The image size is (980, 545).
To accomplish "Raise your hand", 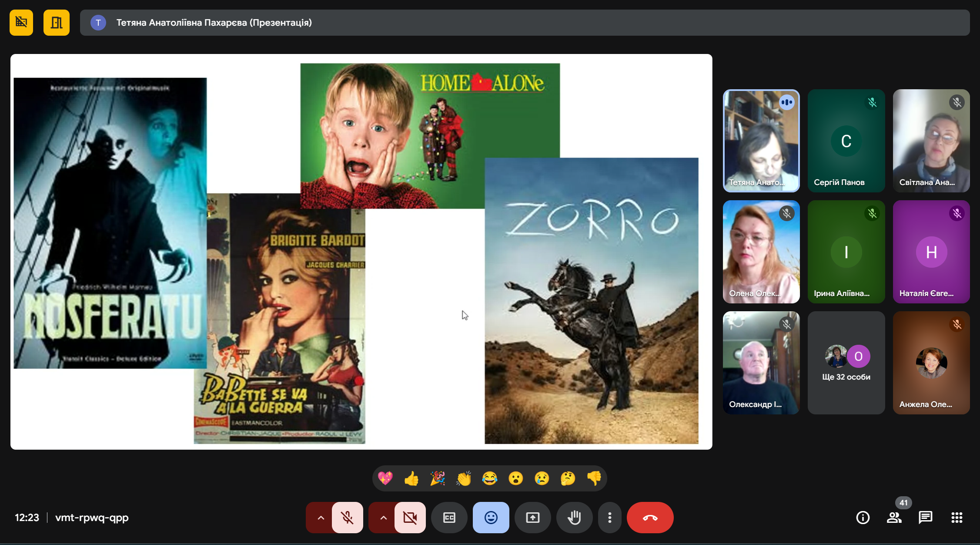I will pos(575,518).
